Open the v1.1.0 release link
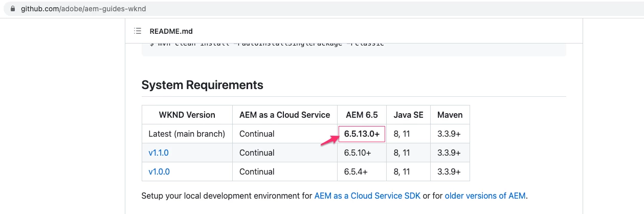 [x=159, y=153]
